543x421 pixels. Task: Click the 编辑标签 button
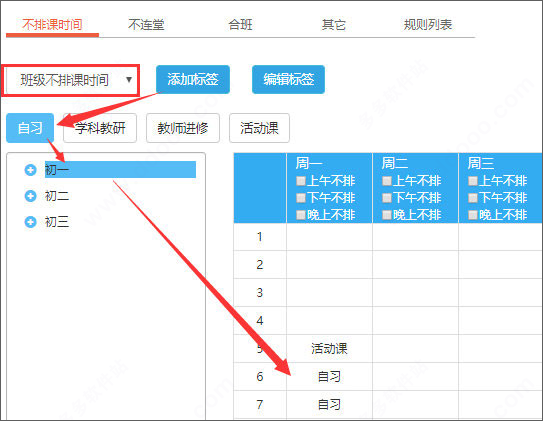pyautogui.click(x=288, y=79)
